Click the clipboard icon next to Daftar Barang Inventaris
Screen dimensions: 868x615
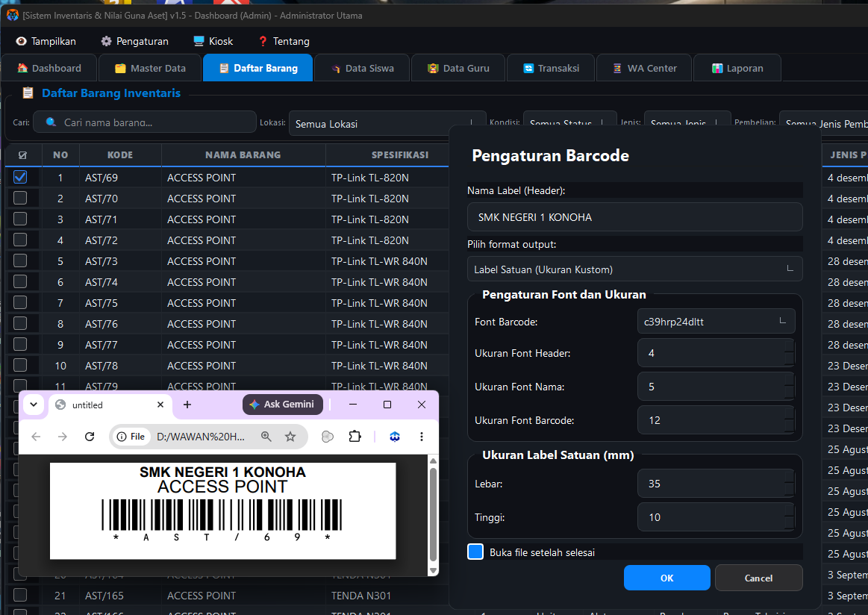point(28,93)
